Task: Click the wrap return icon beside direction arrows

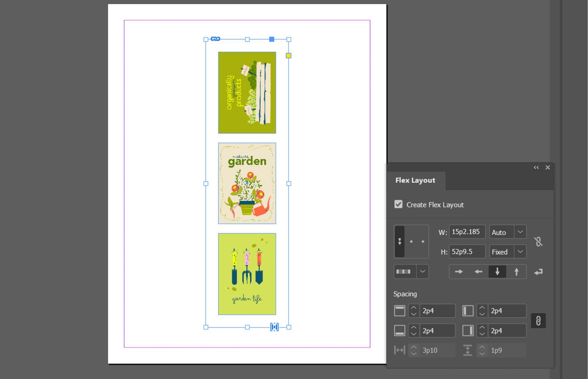Action: point(538,272)
